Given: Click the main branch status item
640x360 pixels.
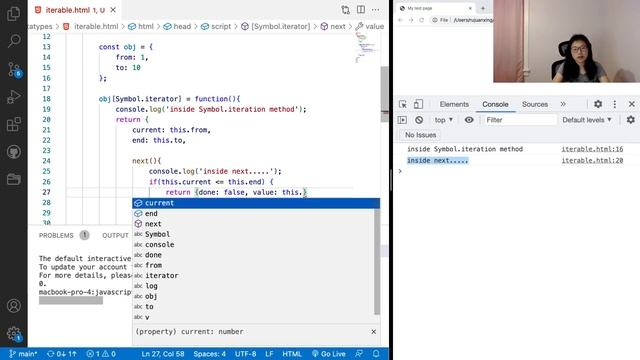Looking at the screenshot, I should click(23, 354).
